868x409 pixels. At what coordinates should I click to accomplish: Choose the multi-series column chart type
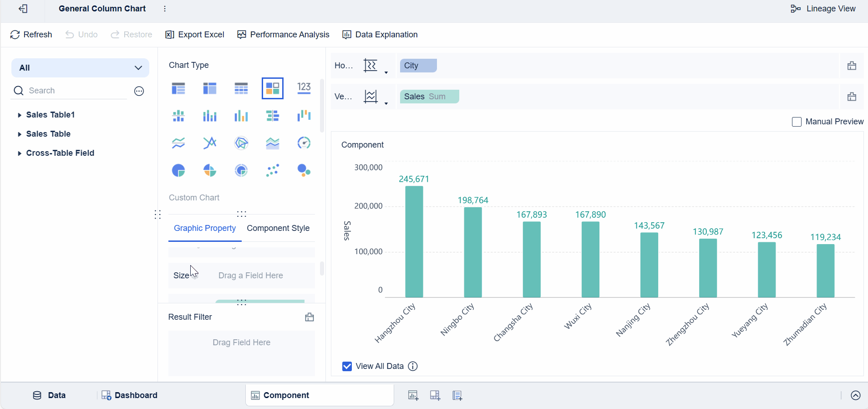coord(241,116)
